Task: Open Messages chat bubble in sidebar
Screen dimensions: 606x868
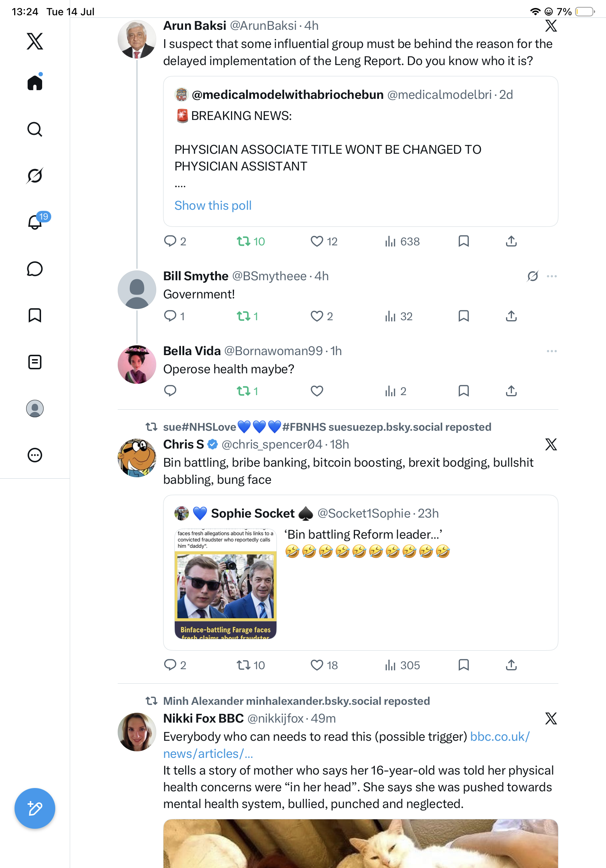Action: click(35, 269)
